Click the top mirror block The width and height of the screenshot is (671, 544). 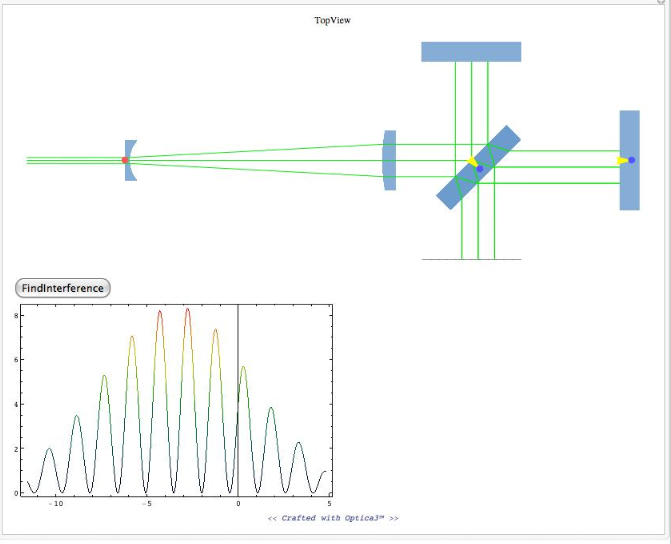(x=471, y=52)
